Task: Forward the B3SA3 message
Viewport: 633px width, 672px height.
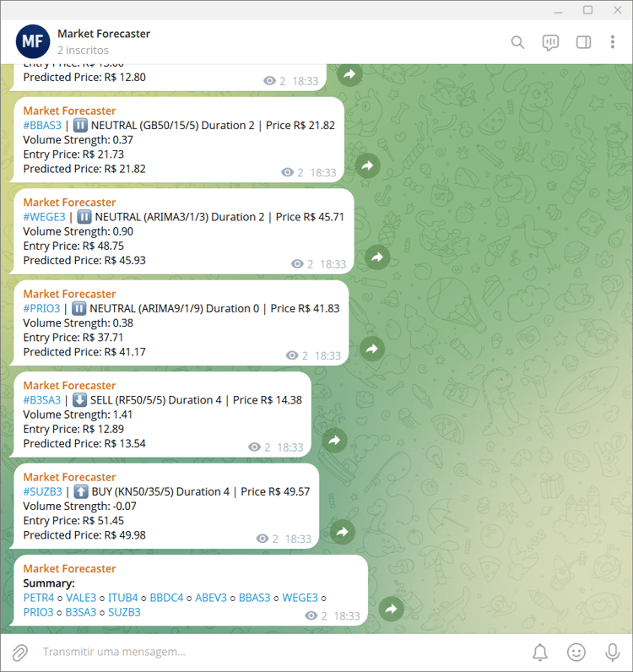Action: pyautogui.click(x=334, y=440)
